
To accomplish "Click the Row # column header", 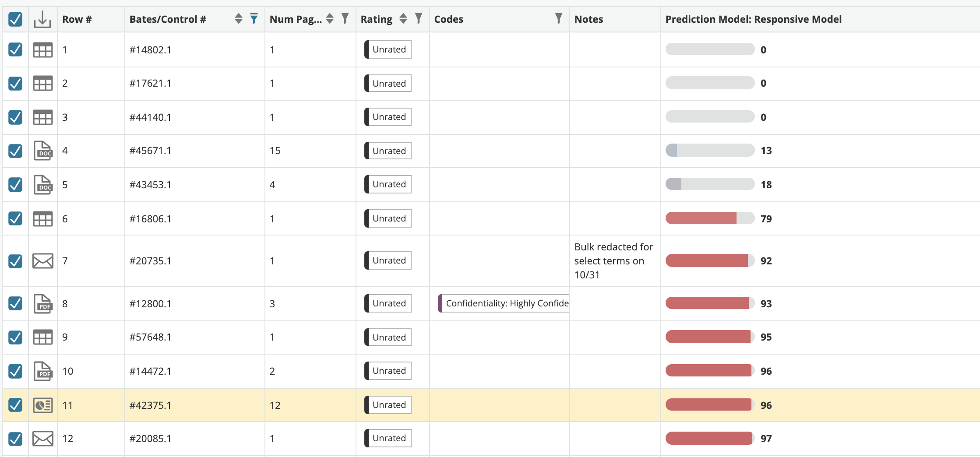I will 77,19.
